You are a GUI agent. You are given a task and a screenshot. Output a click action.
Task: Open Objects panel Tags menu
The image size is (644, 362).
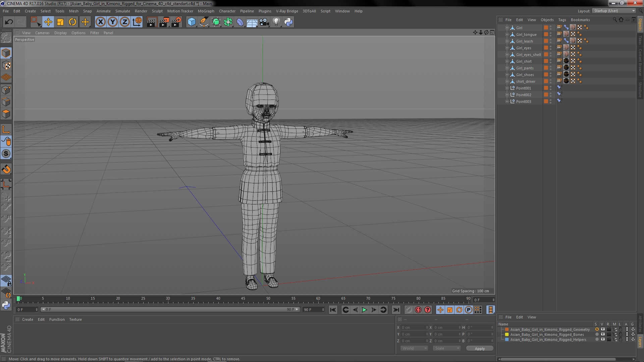coord(562,20)
